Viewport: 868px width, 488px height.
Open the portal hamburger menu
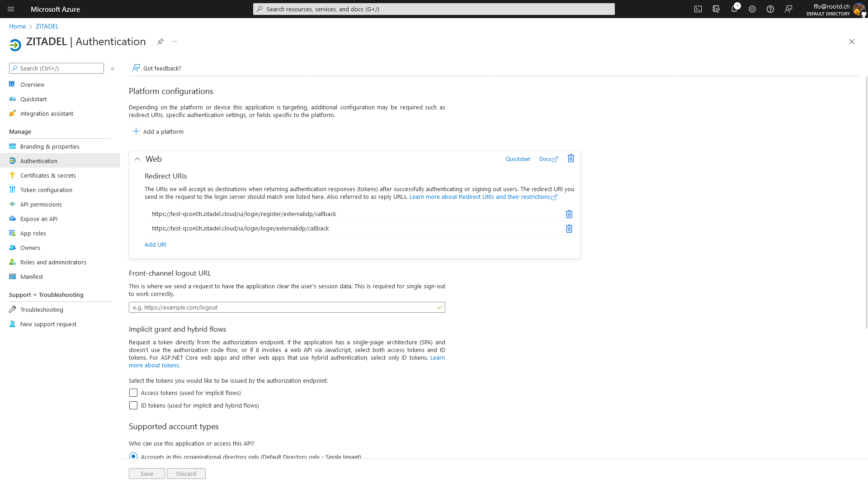click(x=11, y=9)
